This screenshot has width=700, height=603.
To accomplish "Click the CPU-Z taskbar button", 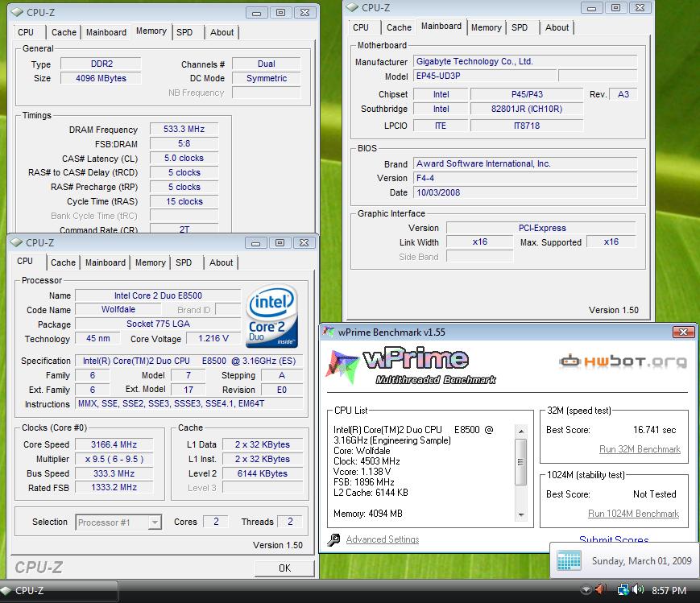I will pos(60,590).
